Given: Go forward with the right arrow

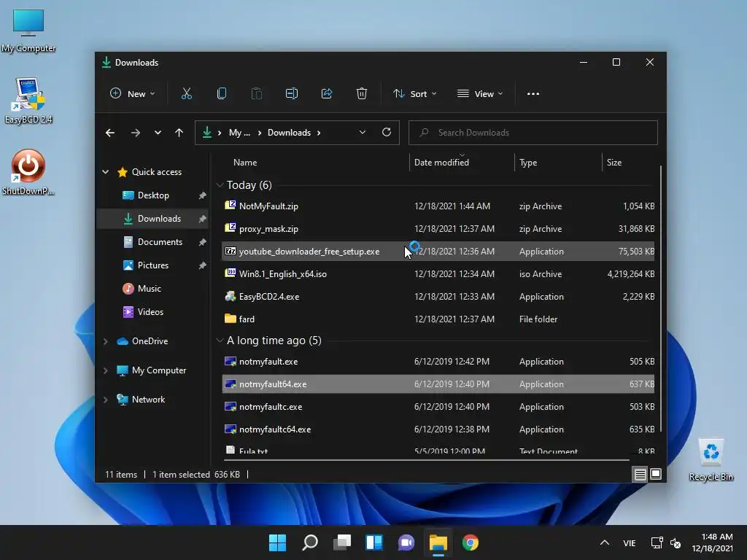Looking at the screenshot, I should pyautogui.click(x=135, y=133).
